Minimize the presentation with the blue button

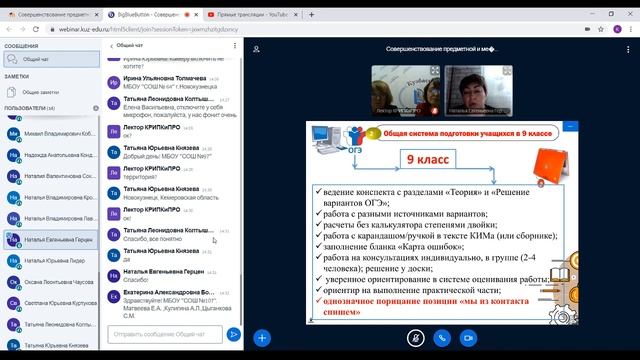coord(570,126)
